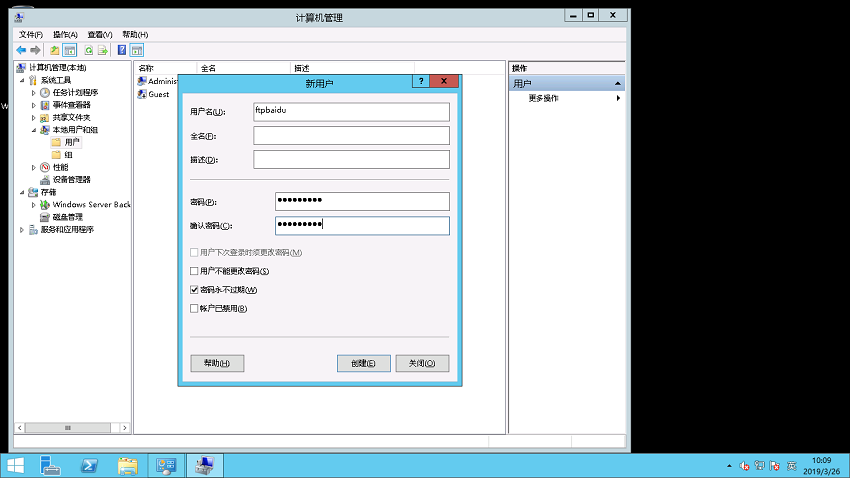
Task: Toggle the Show/Hide action pane icon
Action: 137,50
